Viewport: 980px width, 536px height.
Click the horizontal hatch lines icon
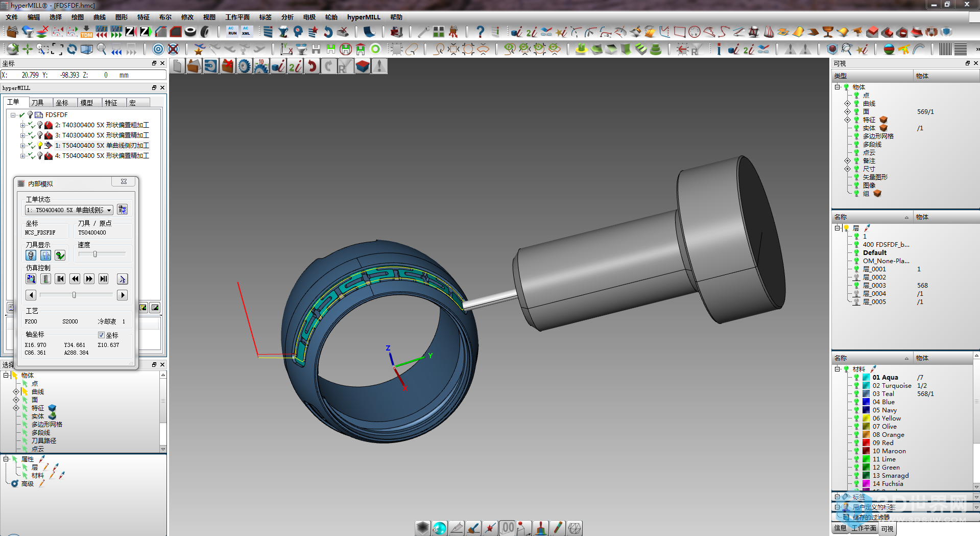tap(961, 49)
